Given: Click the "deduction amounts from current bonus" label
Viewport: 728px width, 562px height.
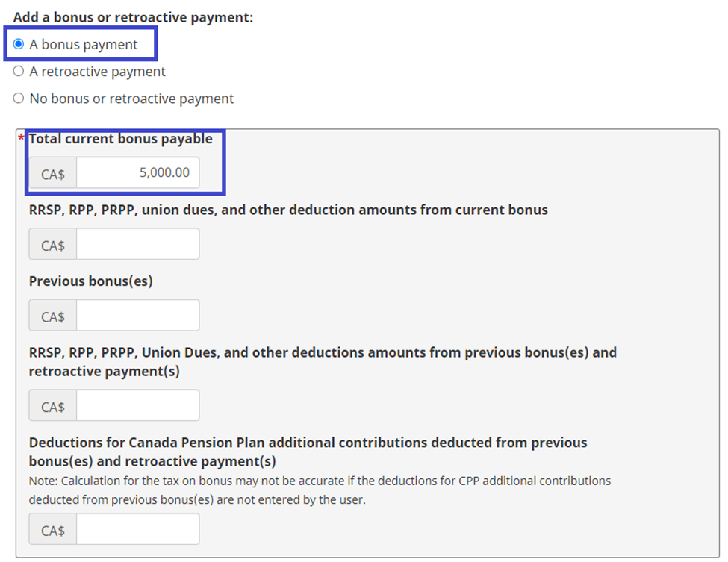Looking at the screenshot, I should tap(288, 210).
